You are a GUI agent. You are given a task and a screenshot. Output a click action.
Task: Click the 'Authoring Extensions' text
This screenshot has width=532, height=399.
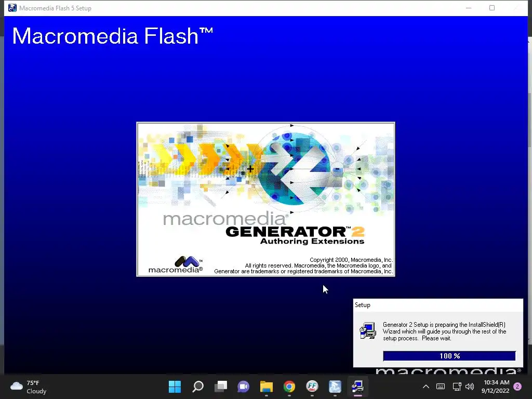pos(312,241)
